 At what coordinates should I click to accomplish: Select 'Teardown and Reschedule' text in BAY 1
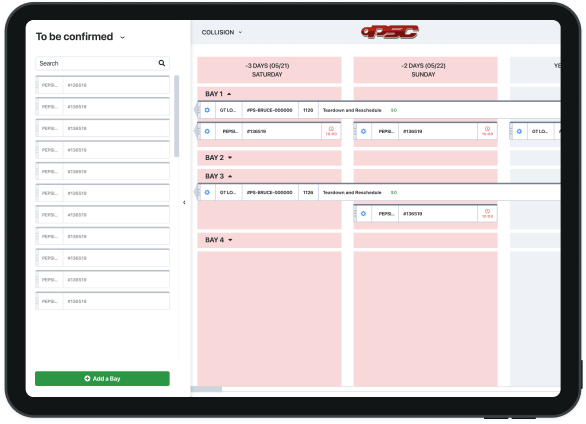coord(352,110)
